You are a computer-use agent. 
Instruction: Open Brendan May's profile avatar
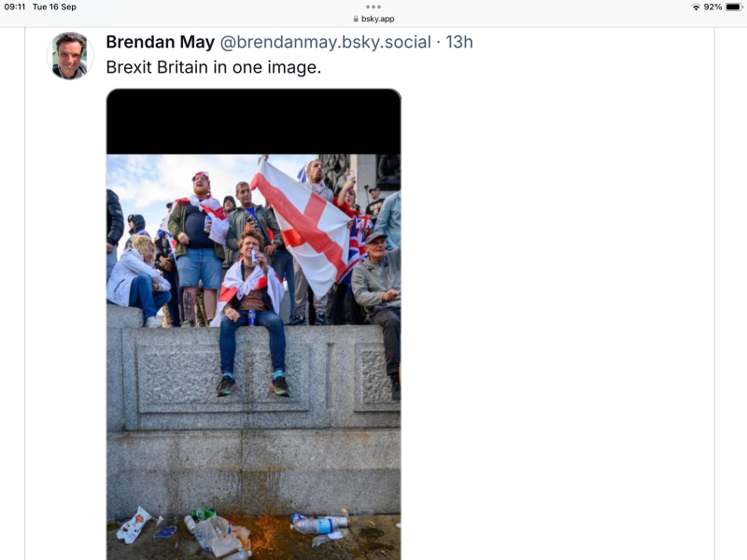click(x=70, y=56)
